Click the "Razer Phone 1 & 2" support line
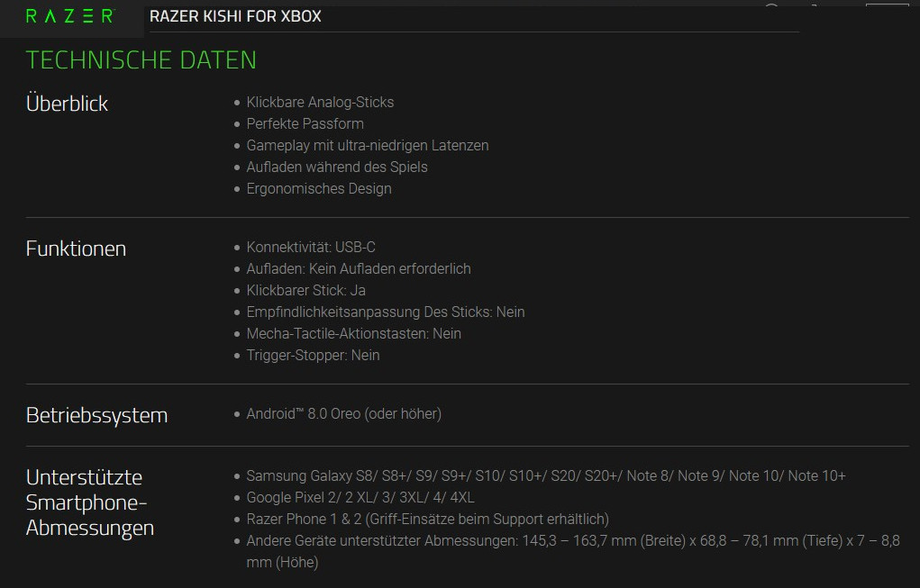Image resolution: width=920 pixels, height=588 pixels. (427, 520)
